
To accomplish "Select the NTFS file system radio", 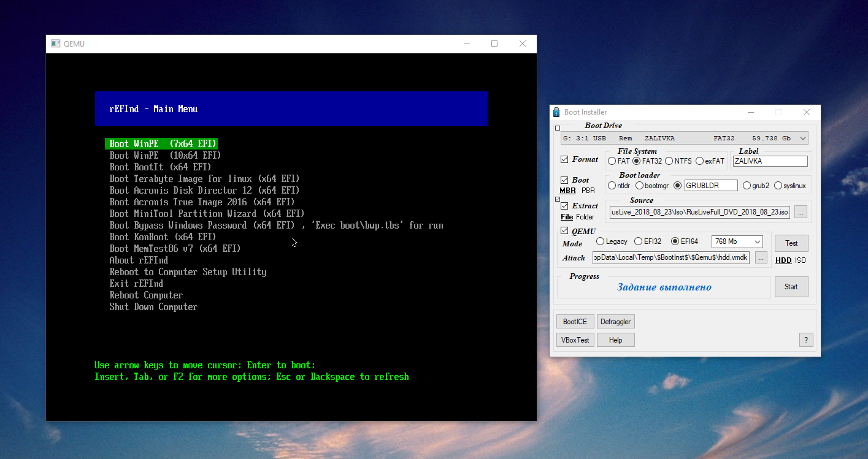I will click(x=669, y=161).
